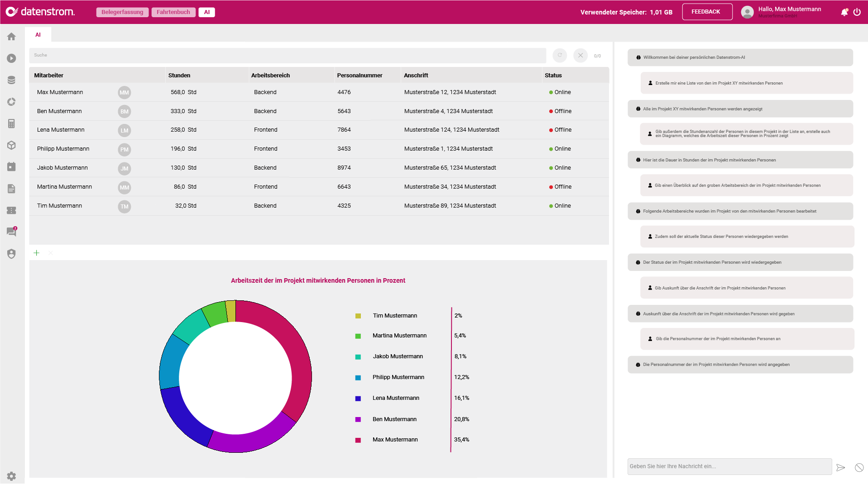This screenshot has width=868, height=484.
Task: Focus the chat message input field
Action: pos(729,466)
